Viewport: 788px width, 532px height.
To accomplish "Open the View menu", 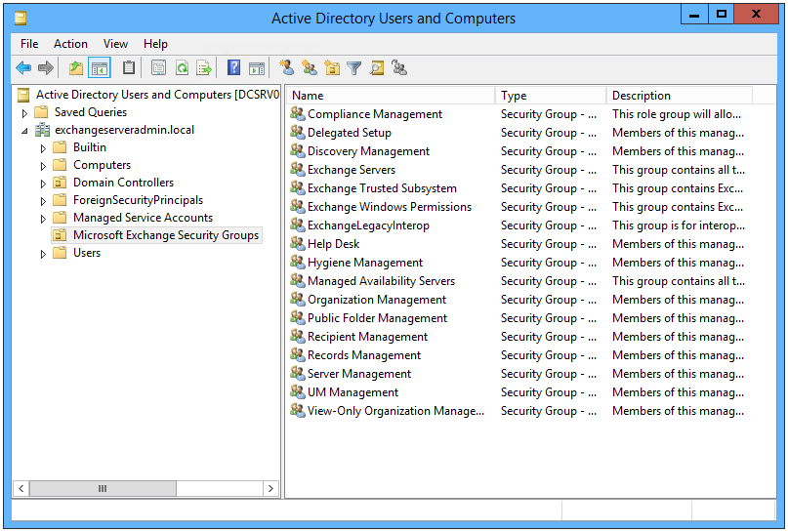I will point(115,44).
